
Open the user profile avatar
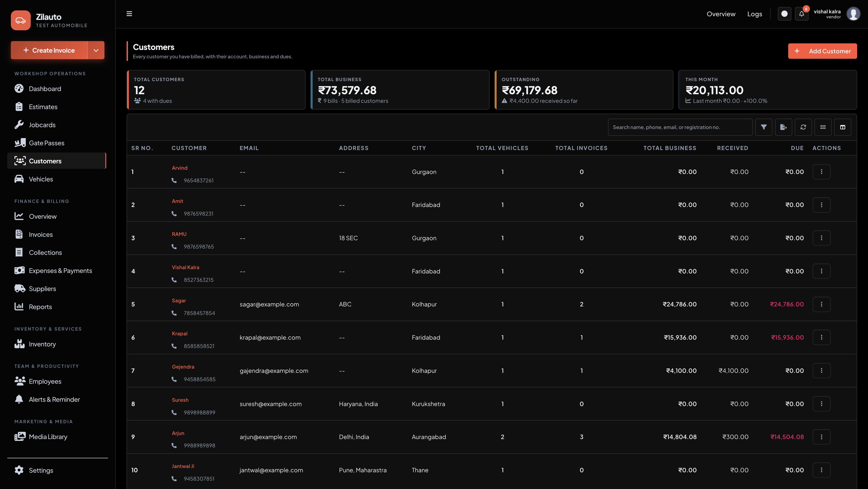853,14
